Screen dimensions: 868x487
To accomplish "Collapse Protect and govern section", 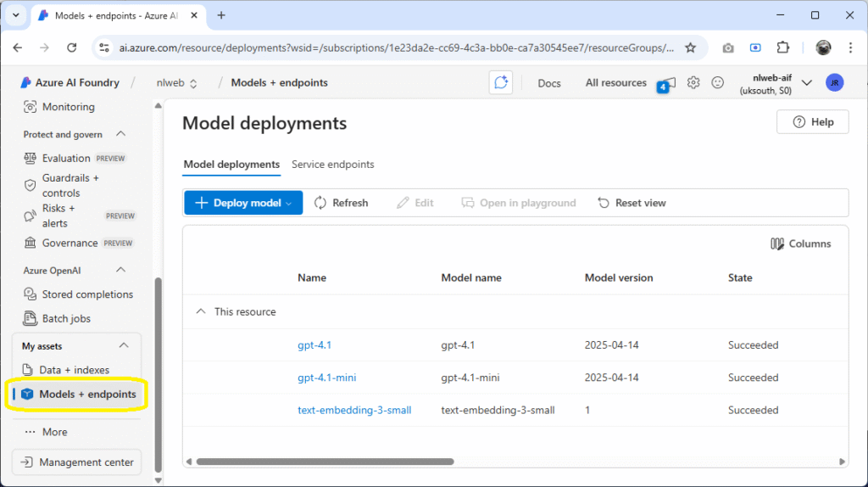I will [x=120, y=134].
